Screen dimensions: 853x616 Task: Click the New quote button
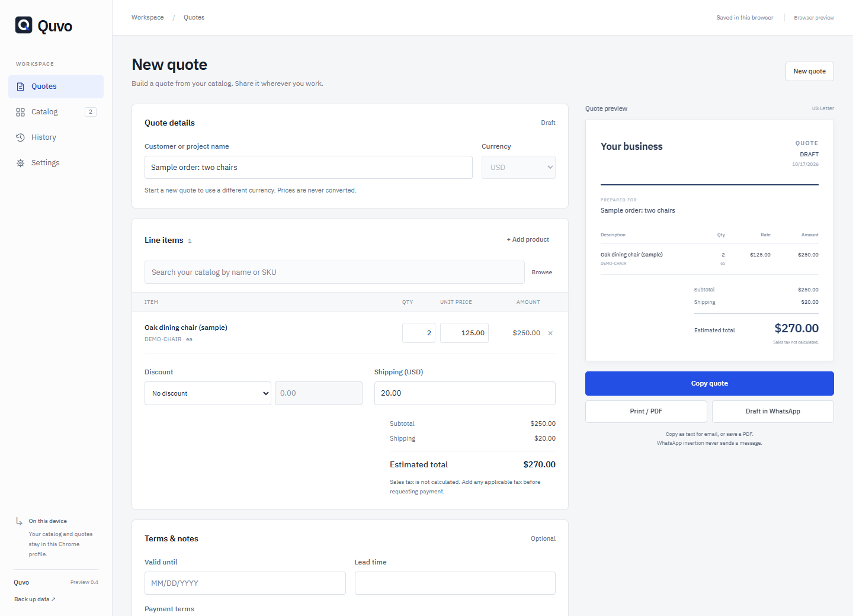coord(809,71)
